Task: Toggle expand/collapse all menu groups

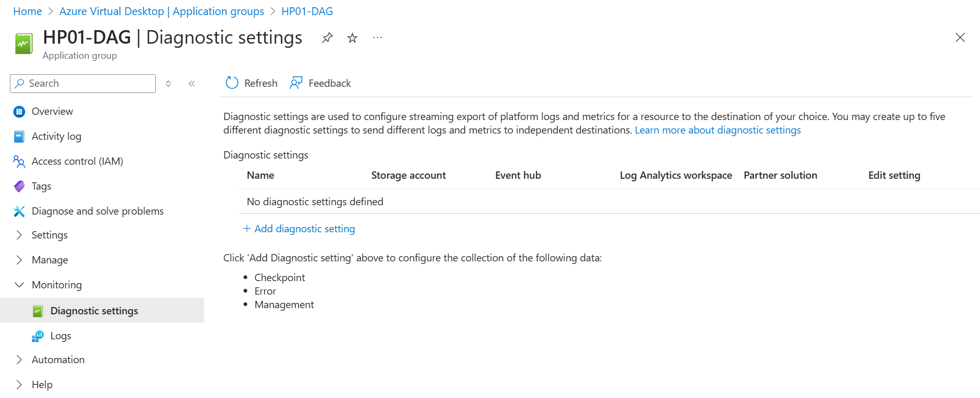Action: pyautogui.click(x=168, y=84)
